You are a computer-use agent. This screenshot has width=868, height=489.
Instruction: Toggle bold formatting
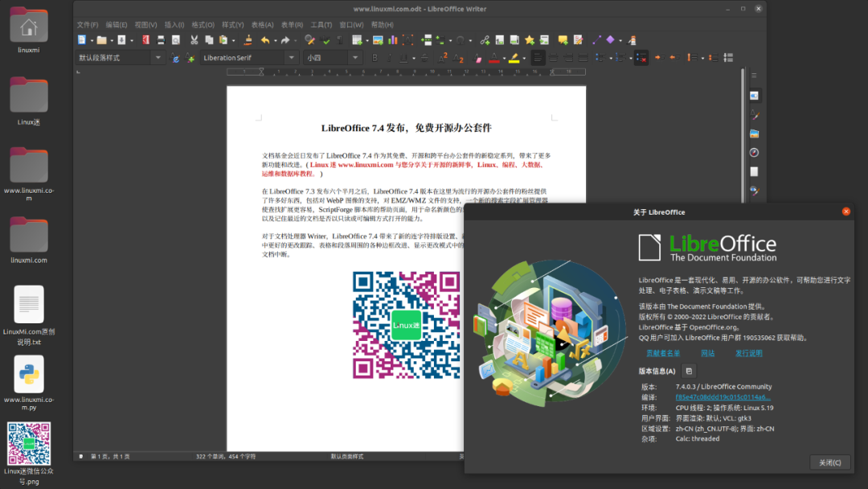pos(375,57)
